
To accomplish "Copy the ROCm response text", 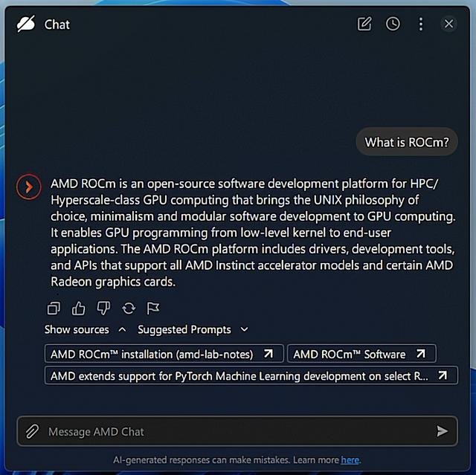I will click(x=54, y=308).
